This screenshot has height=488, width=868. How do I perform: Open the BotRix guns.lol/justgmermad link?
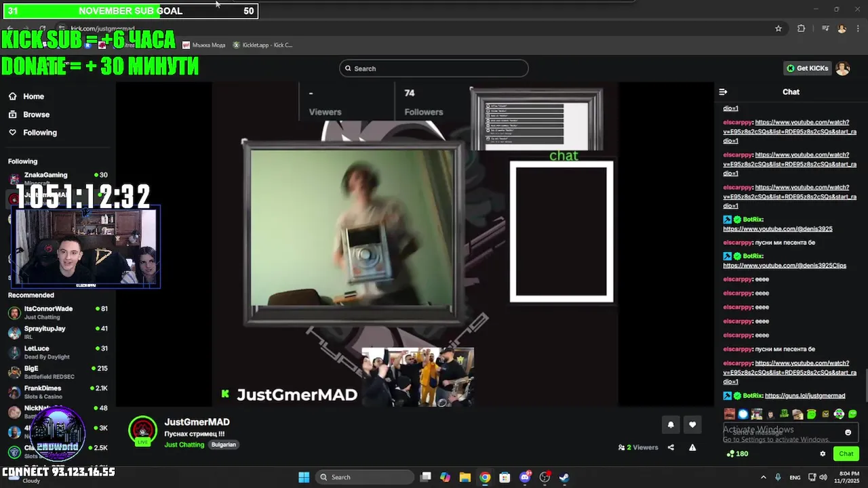(804, 396)
